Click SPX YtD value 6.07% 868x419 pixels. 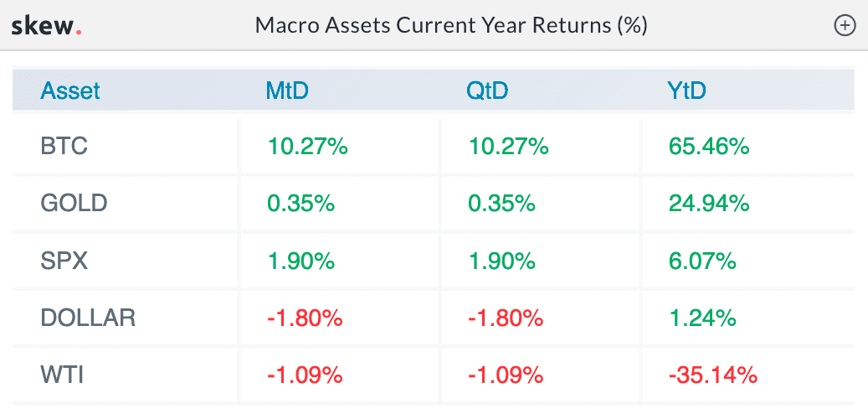coord(702,261)
